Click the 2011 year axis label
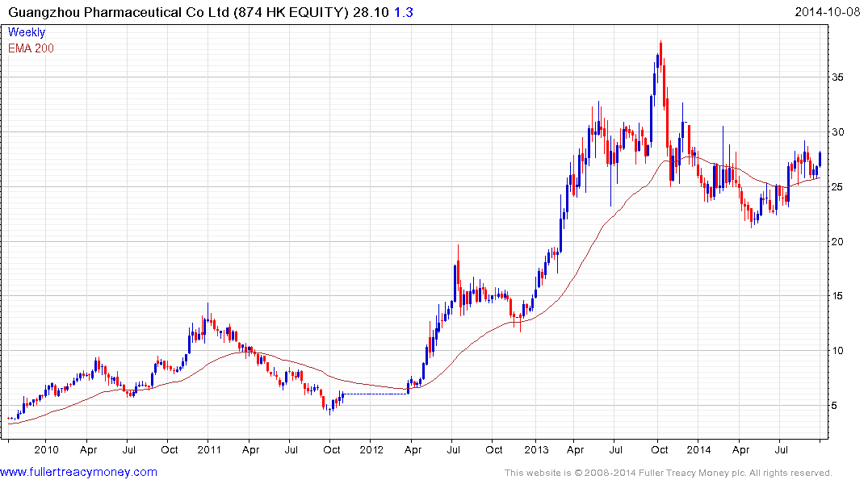868x484 pixels. 208,449
